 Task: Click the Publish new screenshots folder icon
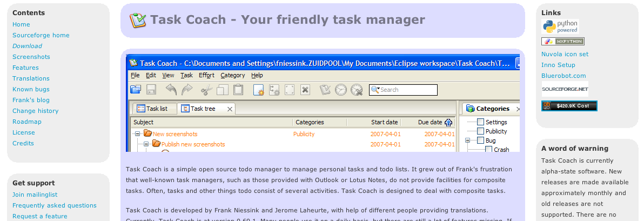coord(156,143)
